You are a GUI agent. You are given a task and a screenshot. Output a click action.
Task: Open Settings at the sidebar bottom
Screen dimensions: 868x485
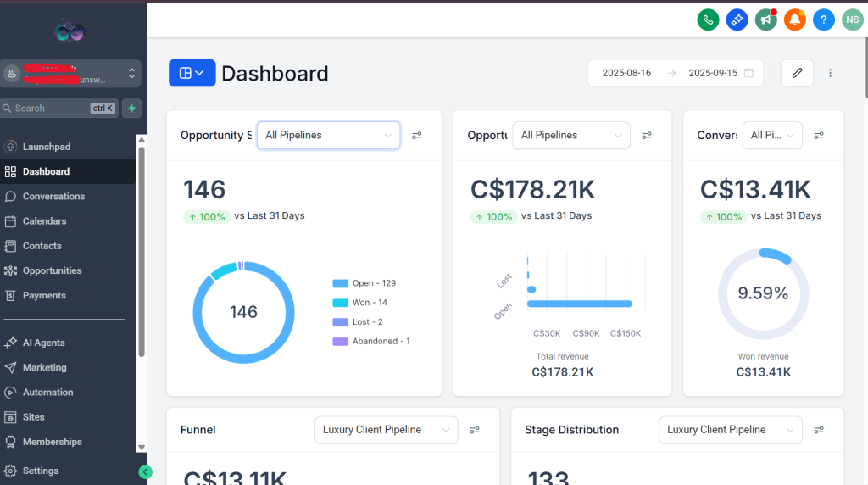tap(41, 471)
